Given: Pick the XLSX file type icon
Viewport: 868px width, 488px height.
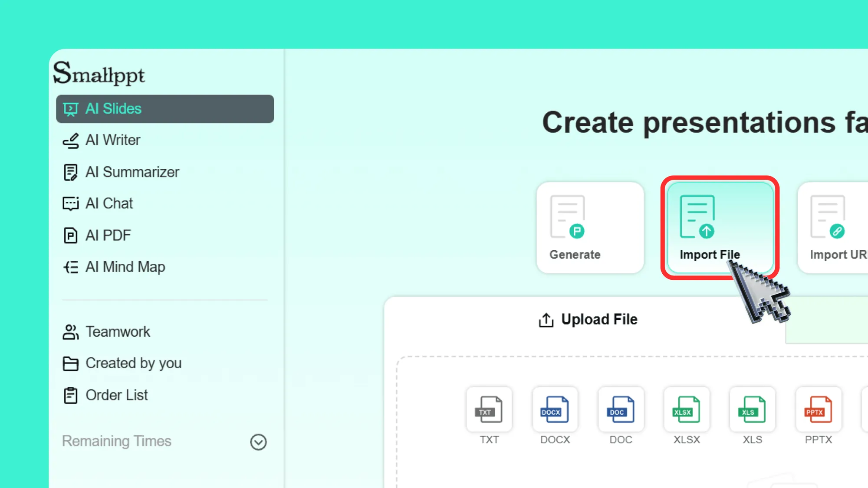Looking at the screenshot, I should tap(686, 409).
